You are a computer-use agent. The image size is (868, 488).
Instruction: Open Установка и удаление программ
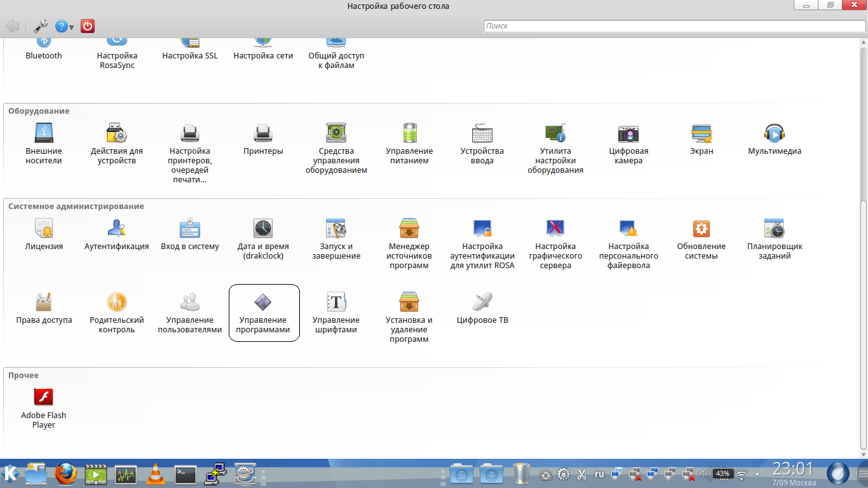click(409, 318)
